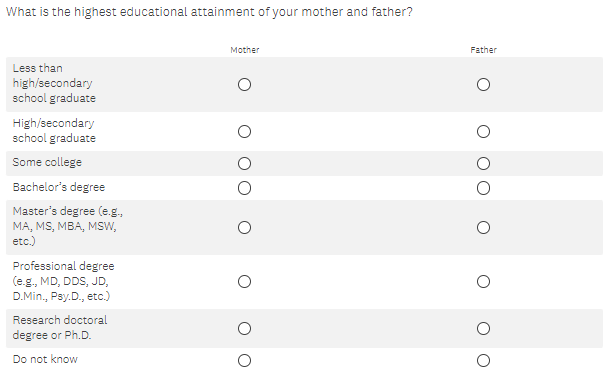Click the Father column header

(484, 50)
